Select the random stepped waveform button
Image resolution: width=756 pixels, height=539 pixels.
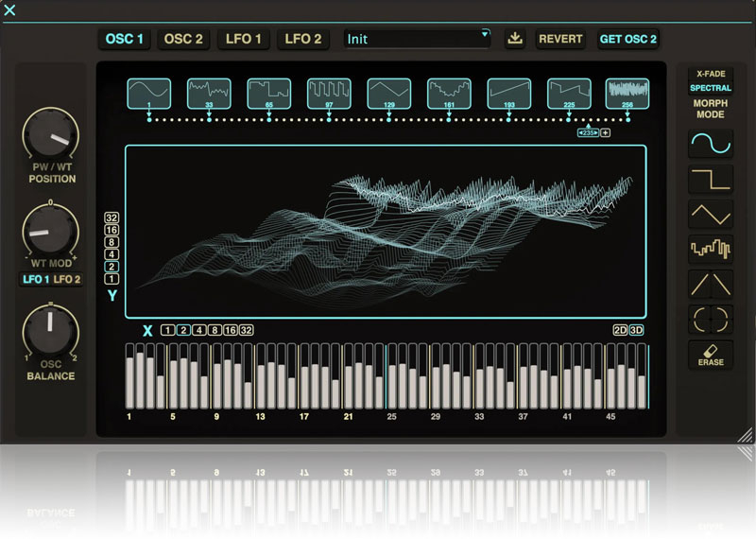click(709, 249)
